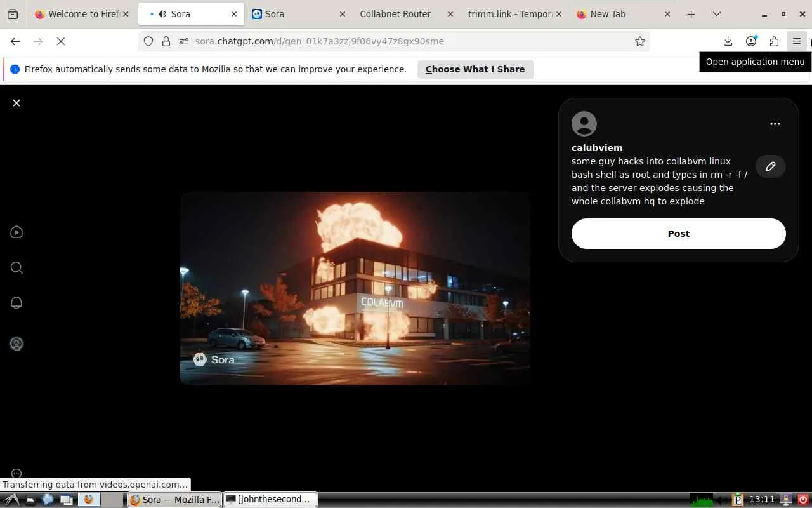Open the three-dot more options menu
This screenshot has width=812, height=508.
pyautogui.click(x=775, y=124)
